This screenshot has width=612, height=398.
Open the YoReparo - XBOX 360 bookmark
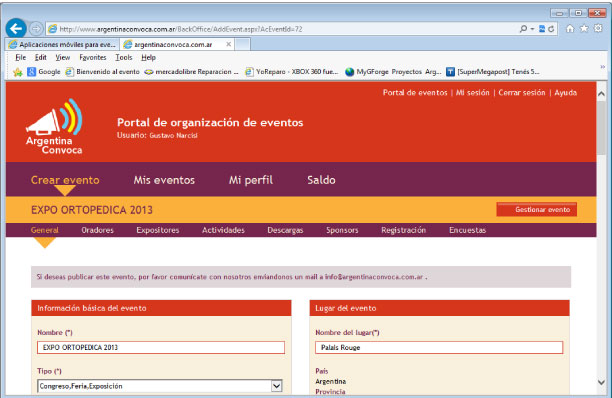click(x=292, y=72)
